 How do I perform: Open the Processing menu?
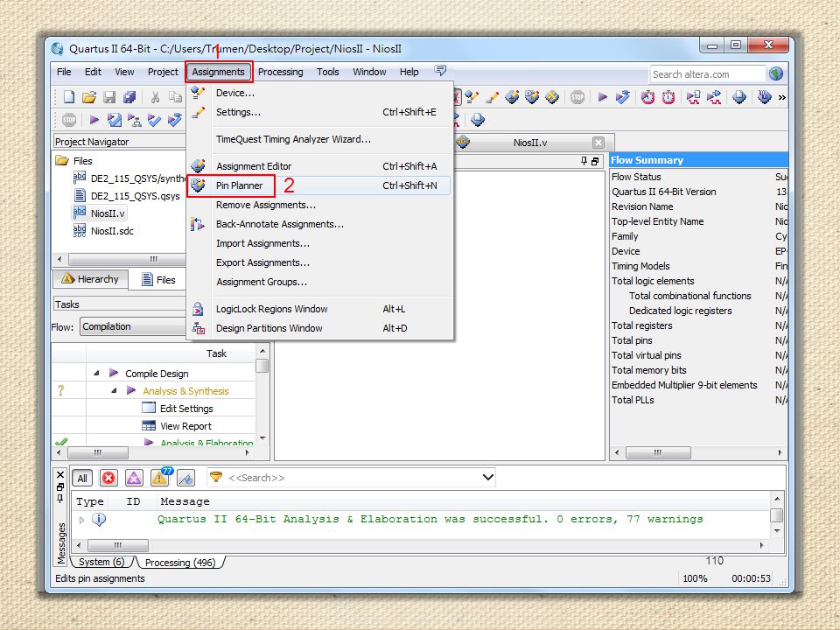pyautogui.click(x=280, y=72)
